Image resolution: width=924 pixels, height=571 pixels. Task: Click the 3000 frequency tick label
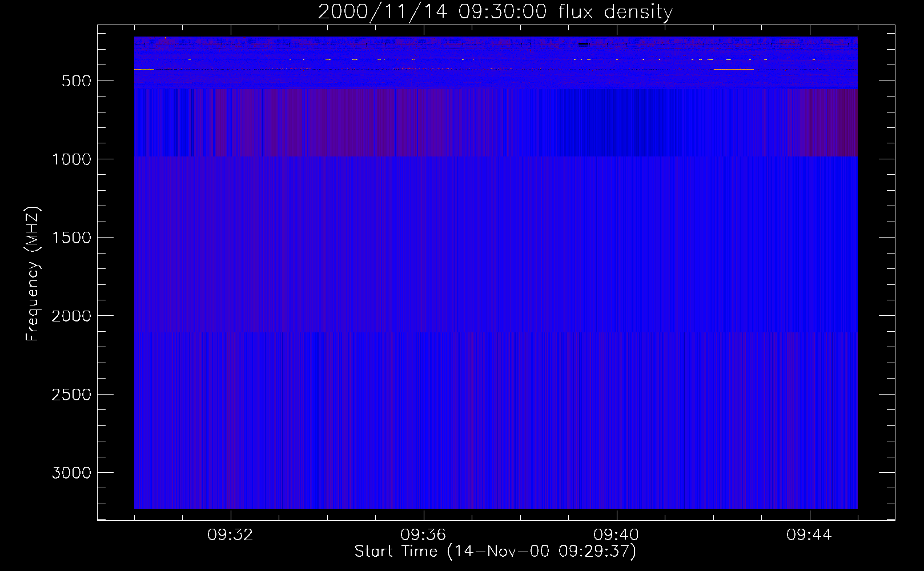tap(71, 473)
